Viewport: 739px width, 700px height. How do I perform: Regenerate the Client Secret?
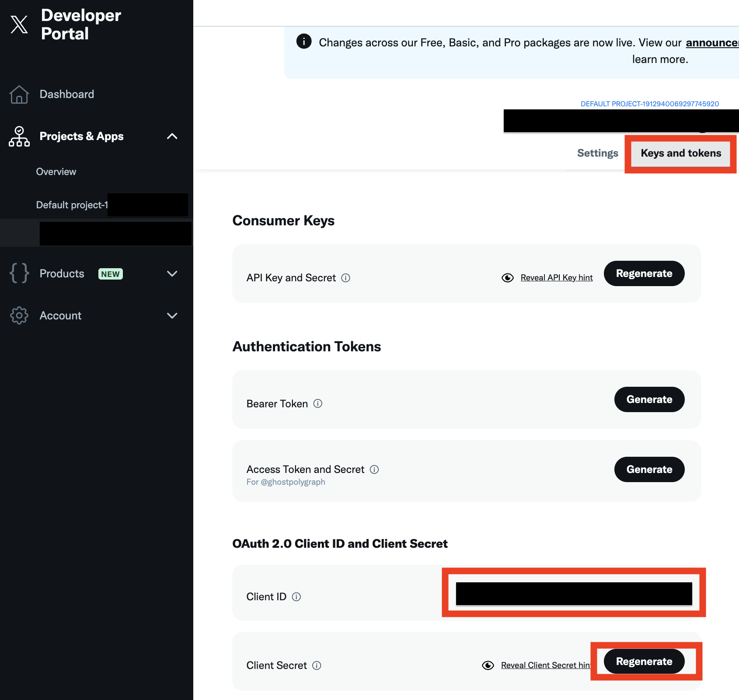644,661
